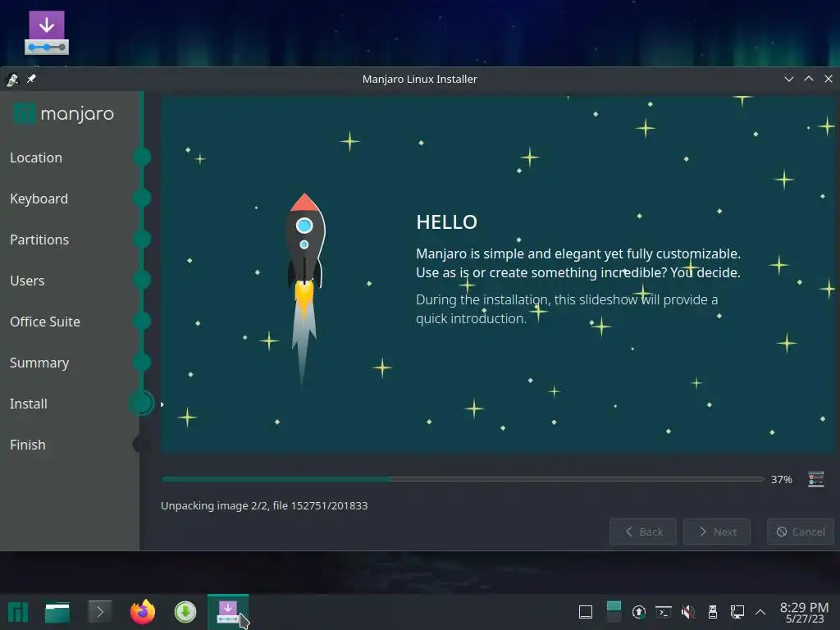The width and height of the screenshot is (840, 630).
Task: Close the Manjaro Linux Installer window
Action: (x=829, y=79)
